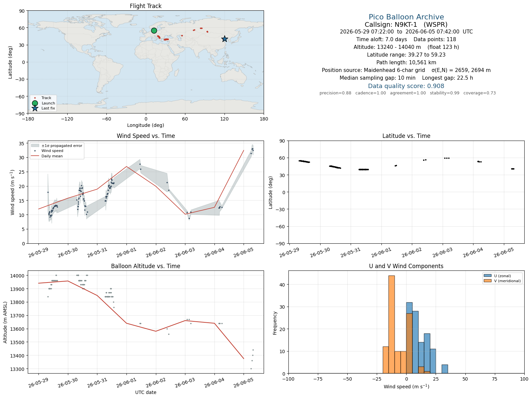This screenshot has height=398, width=532.
Task: Click the "Longest gap: 22.5 h" text
Action: pos(447,78)
